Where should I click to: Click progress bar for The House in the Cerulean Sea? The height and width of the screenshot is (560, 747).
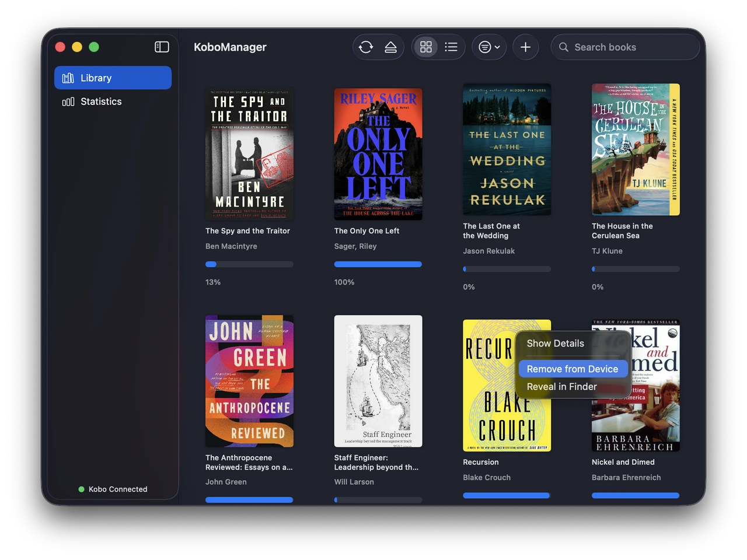[636, 269]
